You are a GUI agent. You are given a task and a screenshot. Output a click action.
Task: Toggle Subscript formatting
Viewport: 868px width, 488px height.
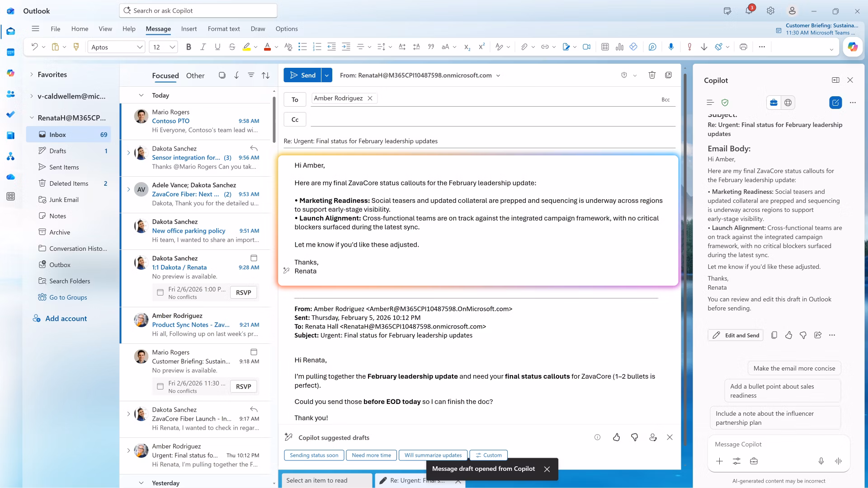tap(467, 47)
